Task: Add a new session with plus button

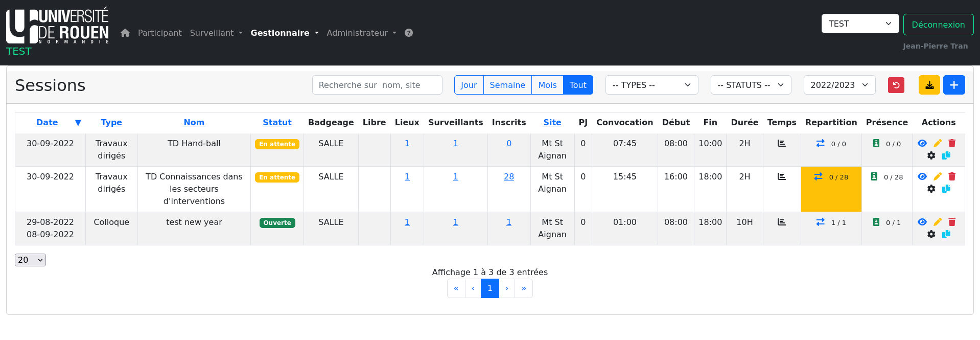Action: (x=953, y=85)
